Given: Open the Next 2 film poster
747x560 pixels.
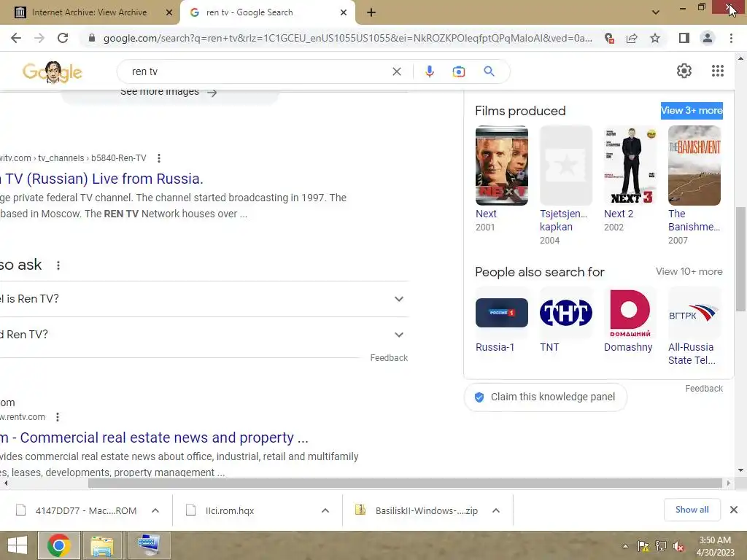Looking at the screenshot, I should tap(630, 166).
